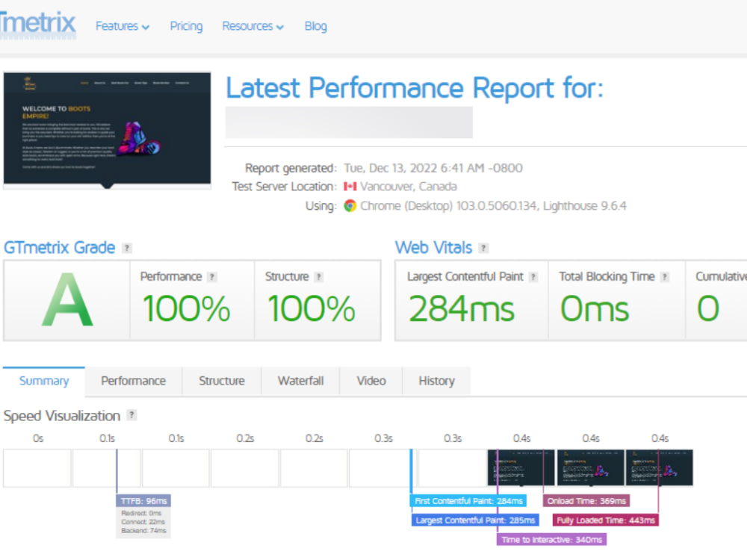This screenshot has width=747, height=560.
Task: Click the first blank filmstrip frame at 0s
Action: point(37,467)
